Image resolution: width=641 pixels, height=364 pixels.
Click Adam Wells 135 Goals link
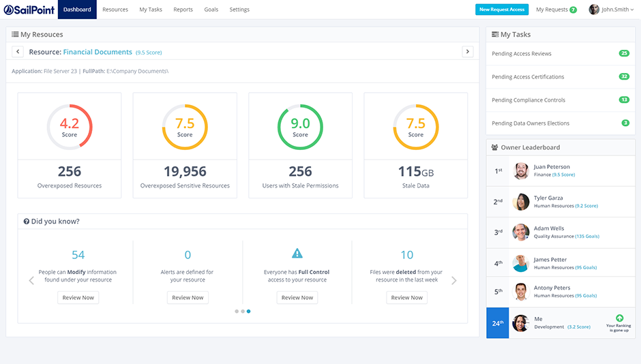[x=587, y=237]
